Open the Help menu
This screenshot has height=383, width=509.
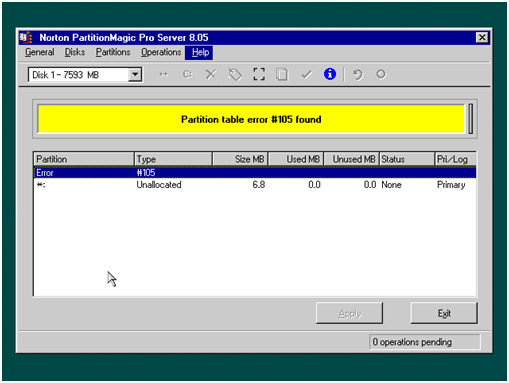point(200,52)
